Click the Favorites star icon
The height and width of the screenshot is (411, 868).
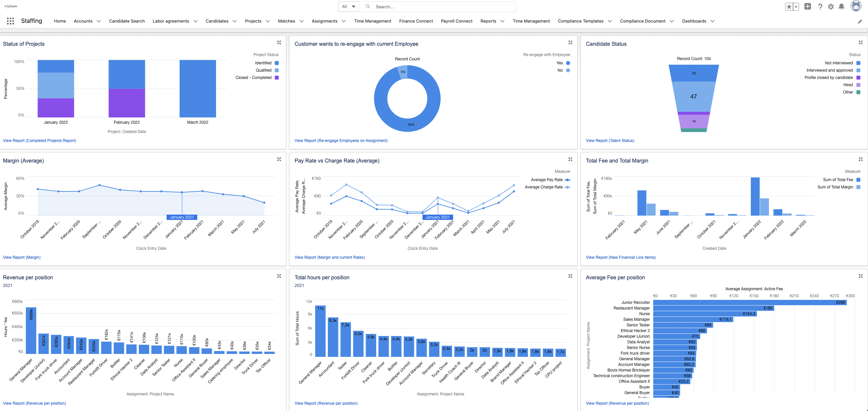coord(789,6)
